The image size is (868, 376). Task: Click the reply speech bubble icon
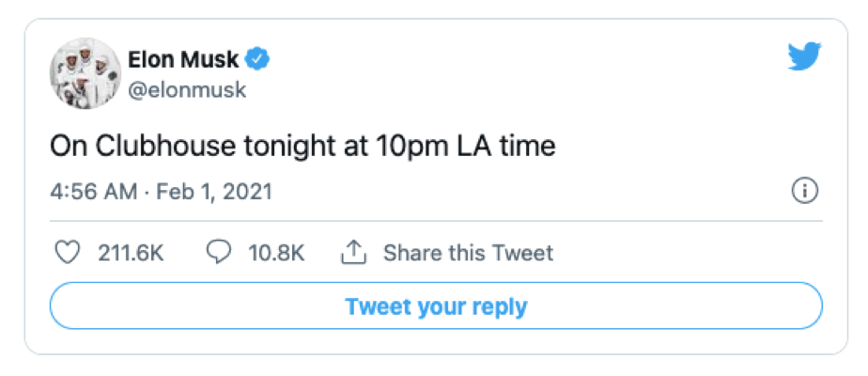coord(217,252)
